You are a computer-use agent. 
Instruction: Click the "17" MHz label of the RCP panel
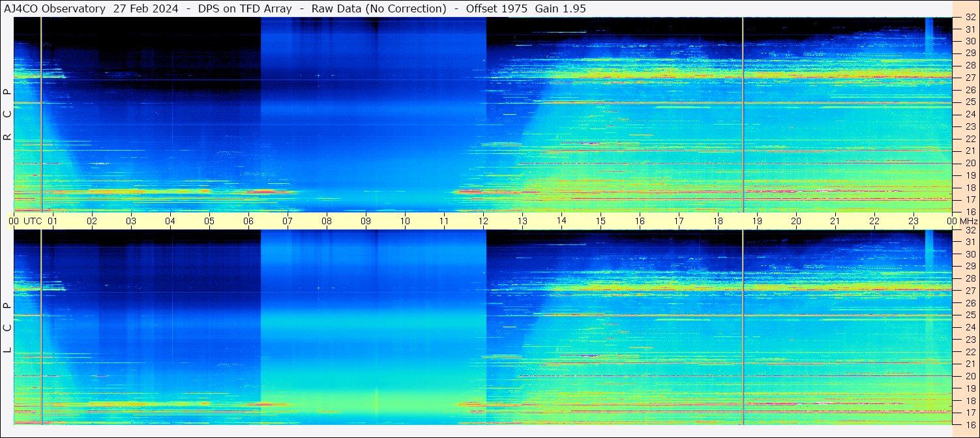pyautogui.click(x=970, y=199)
